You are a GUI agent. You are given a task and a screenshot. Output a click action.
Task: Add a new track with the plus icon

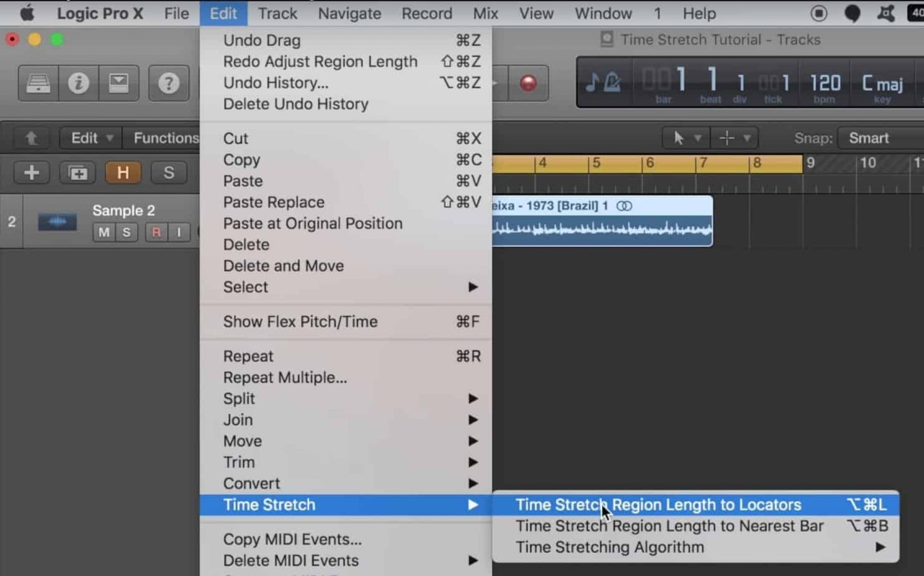click(x=32, y=172)
